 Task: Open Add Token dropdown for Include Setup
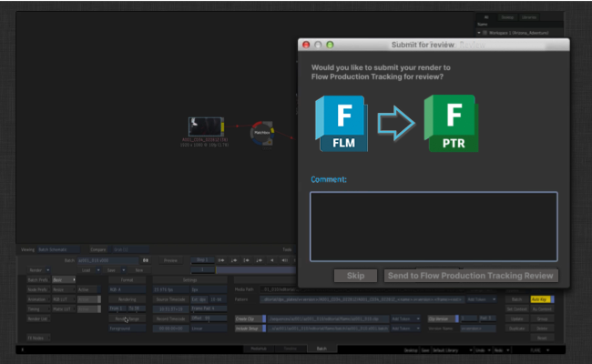pyautogui.click(x=405, y=329)
